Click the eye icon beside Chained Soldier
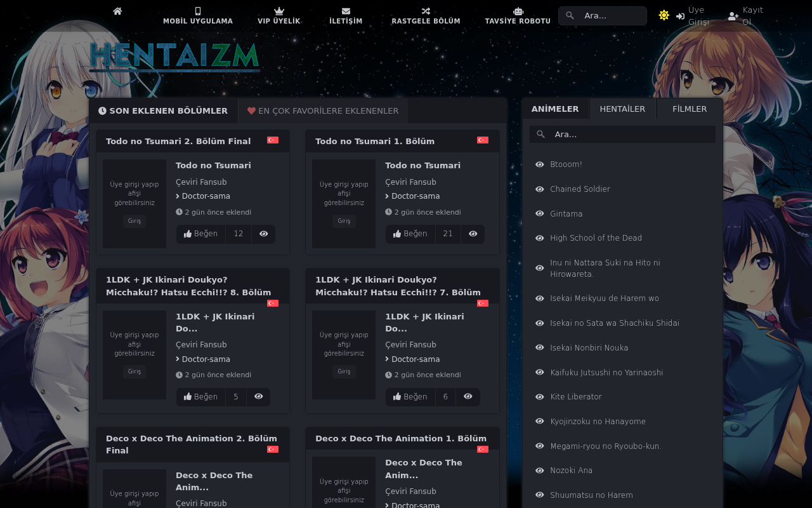Screen dimensions: 812x508 (x=540, y=189)
